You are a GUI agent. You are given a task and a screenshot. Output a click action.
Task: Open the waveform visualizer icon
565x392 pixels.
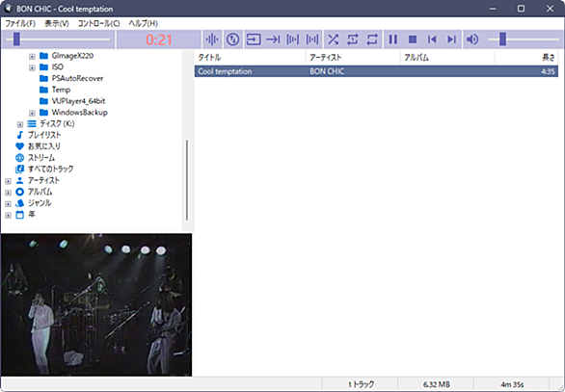click(x=212, y=39)
